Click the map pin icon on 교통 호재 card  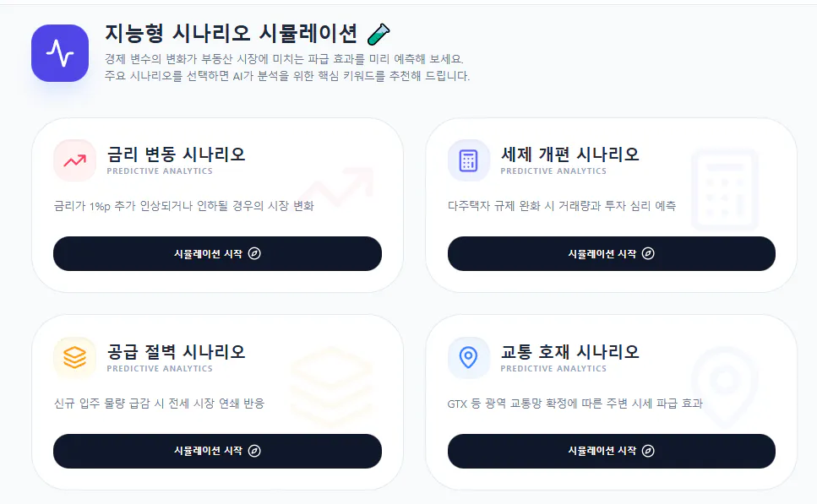click(468, 357)
